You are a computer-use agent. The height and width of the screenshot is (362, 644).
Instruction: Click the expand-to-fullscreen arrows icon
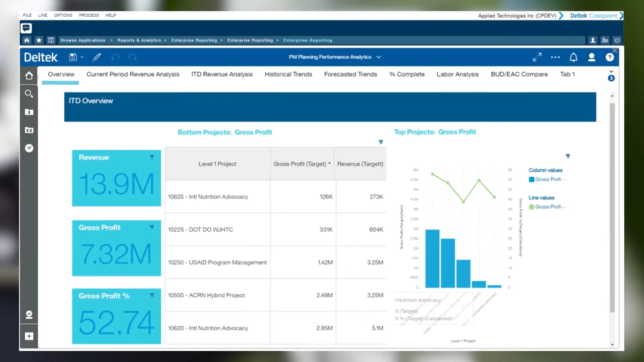point(537,57)
